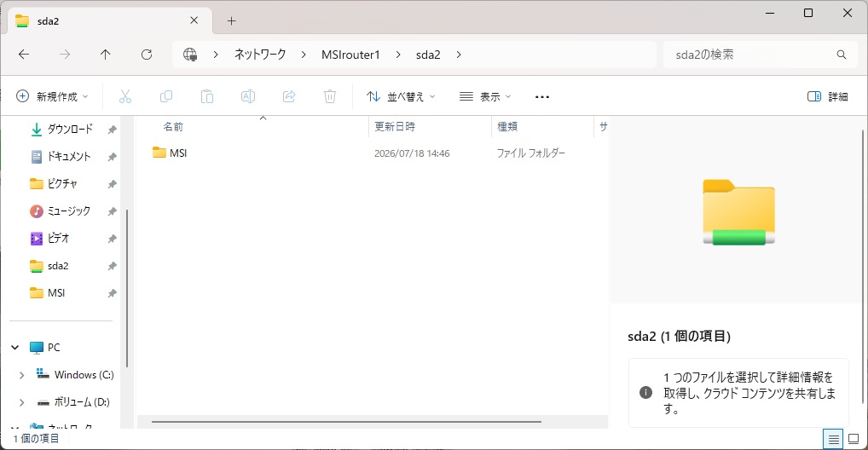Image resolution: width=868 pixels, height=450 pixels.
Task: Click the 1 個の項目 status bar text
Action: [36, 439]
